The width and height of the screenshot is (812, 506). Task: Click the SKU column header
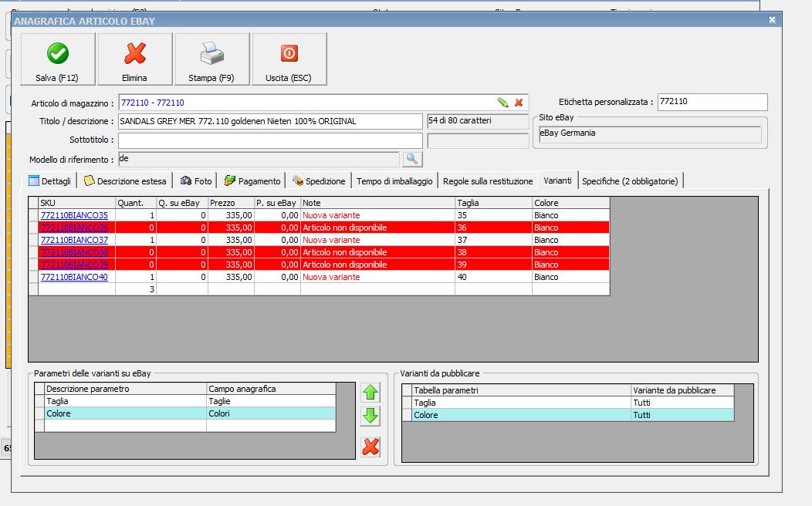[76, 203]
